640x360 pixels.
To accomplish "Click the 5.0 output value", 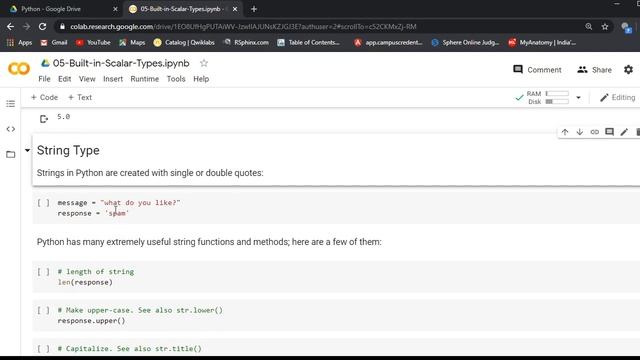I will [63, 117].
